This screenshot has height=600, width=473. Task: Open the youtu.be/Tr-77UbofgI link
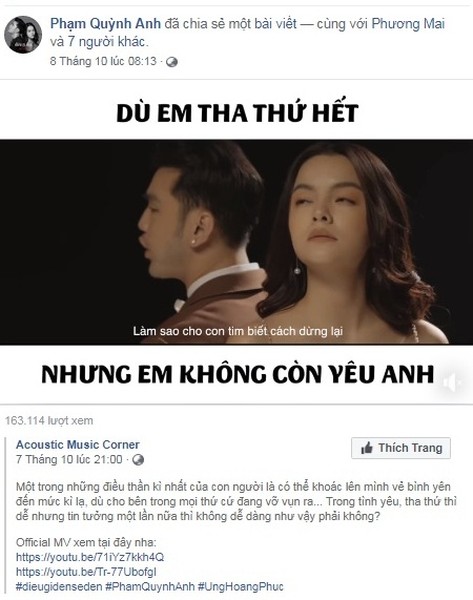coord(86,572)
